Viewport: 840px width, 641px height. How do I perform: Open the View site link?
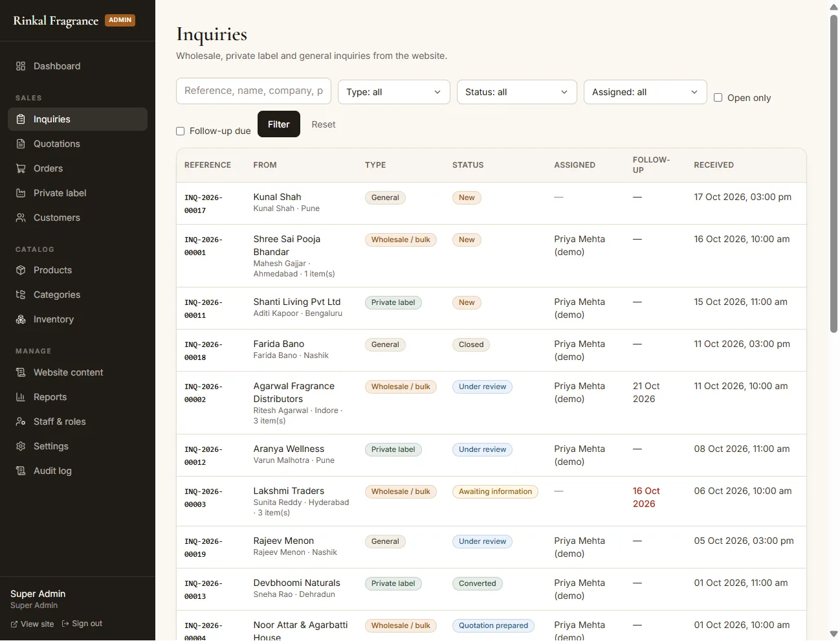32,624
